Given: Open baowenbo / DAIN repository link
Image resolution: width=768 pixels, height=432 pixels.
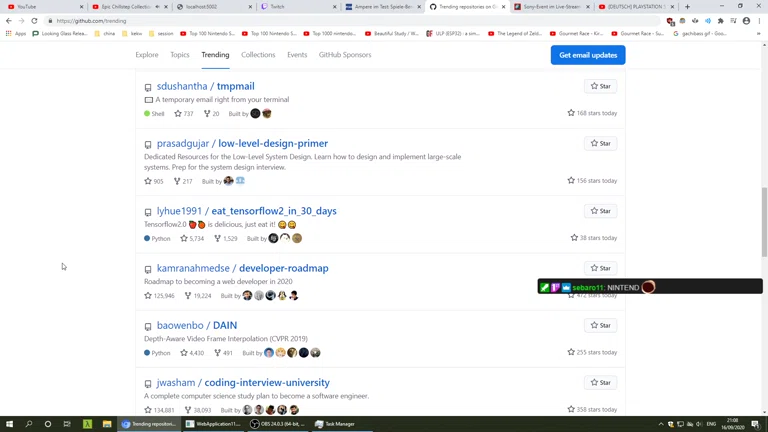Looking at the screenshot, I should (x=197, y=326).
